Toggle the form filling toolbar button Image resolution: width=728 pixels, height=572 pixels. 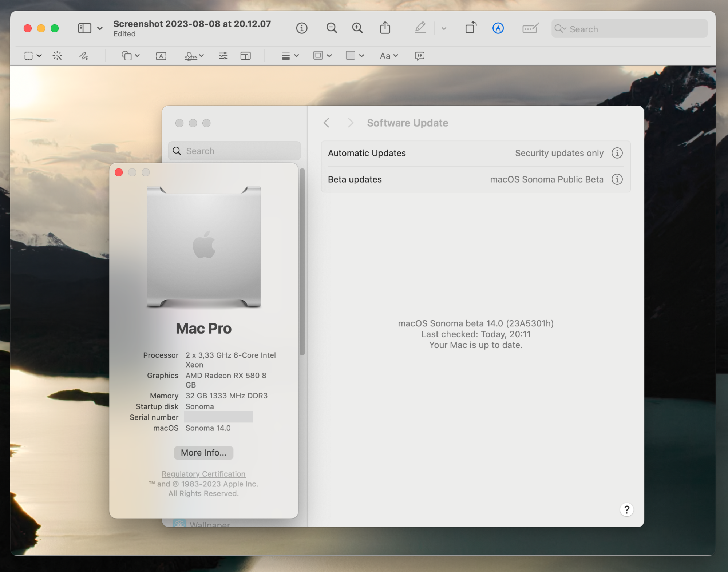[x=530, y=28]
